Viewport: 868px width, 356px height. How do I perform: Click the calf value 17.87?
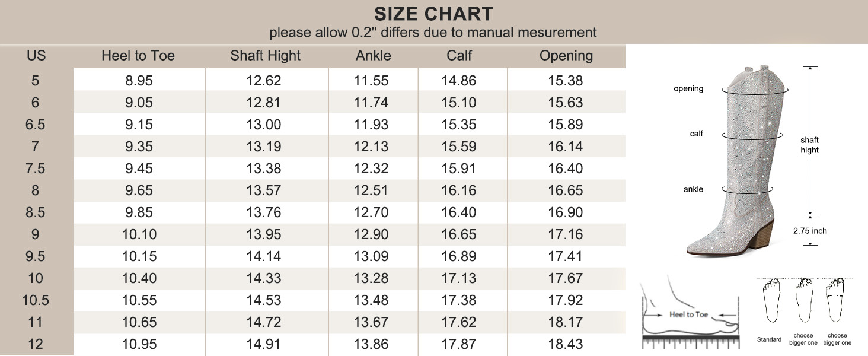(459, 344)
